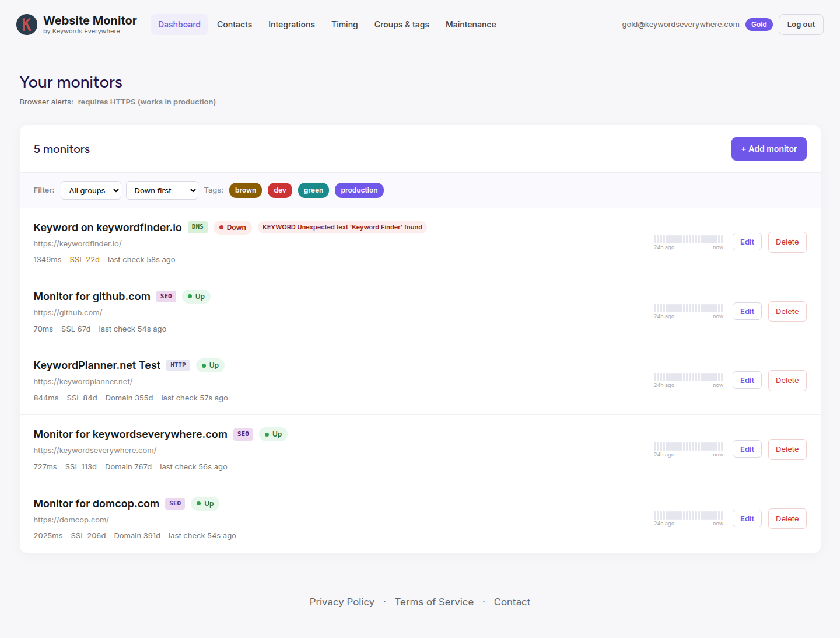The image size is (840, 638).
Task: Open the KeywordPlanner.net Test monitor
Action: [x=97, y=365]
